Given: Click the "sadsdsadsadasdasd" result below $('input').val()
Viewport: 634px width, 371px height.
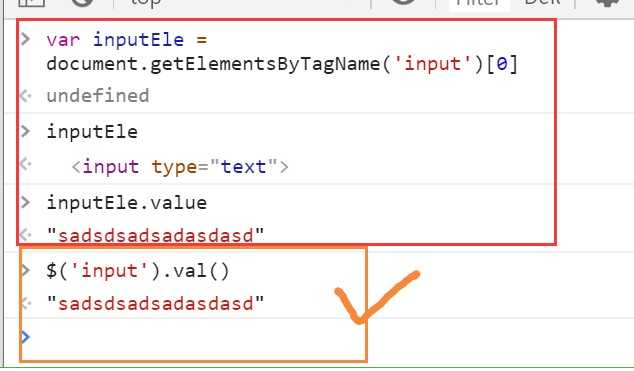Looking at the screenshot, I should coord(155,303).
